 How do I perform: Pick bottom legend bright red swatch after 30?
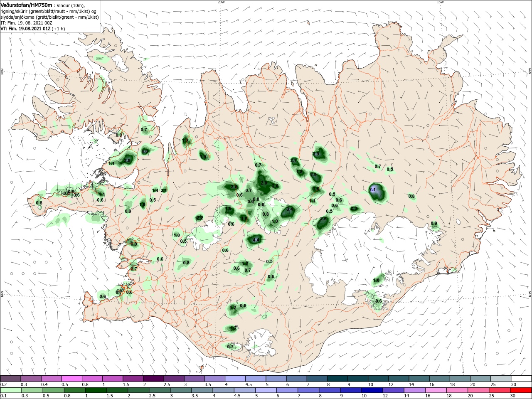[x=520, y=390]
